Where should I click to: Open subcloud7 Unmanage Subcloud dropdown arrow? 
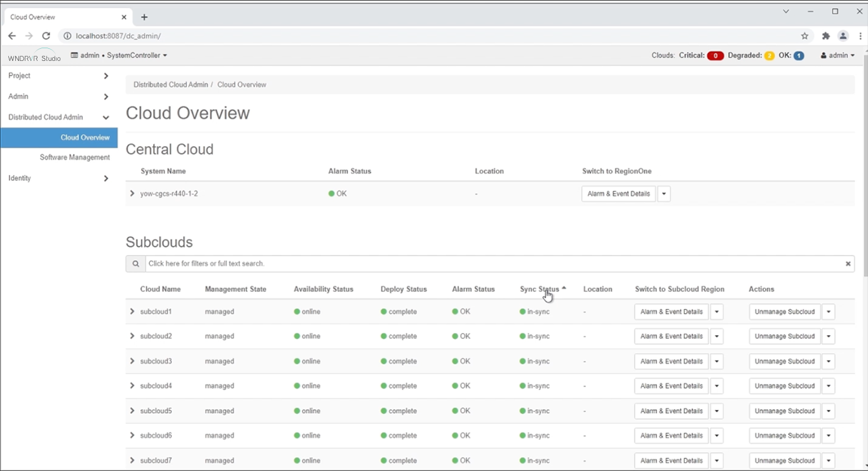click(x=829, y=460)
